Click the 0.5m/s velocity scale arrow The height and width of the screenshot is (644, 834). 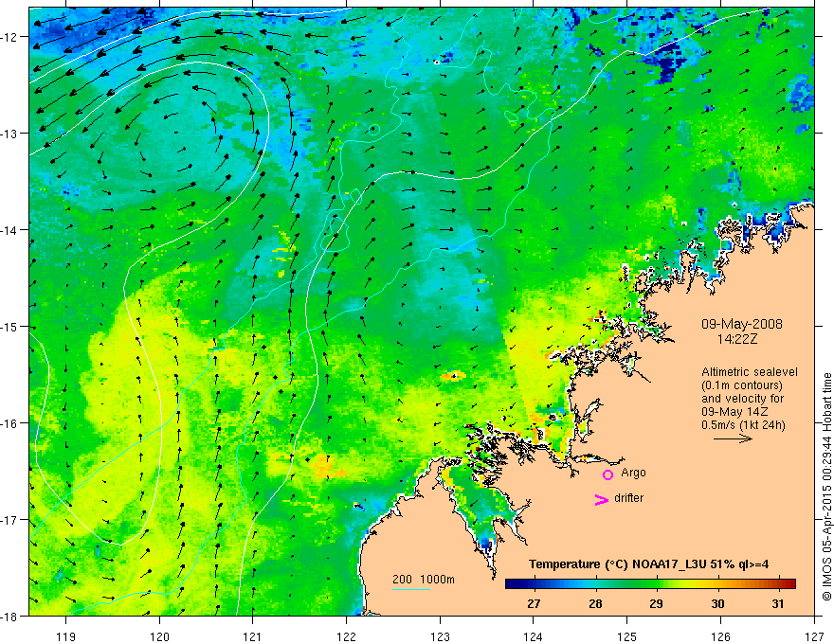[x=733, y=438]
